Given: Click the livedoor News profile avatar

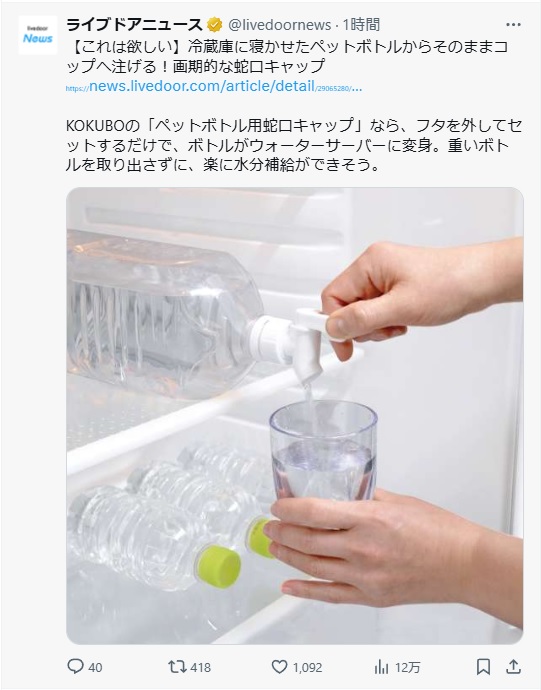Looking at the screenshot, I should click(38, 35).
